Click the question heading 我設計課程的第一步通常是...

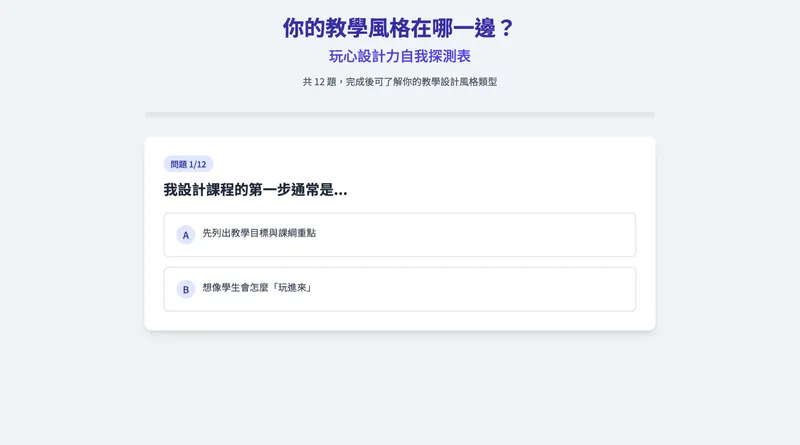[255, 190]
